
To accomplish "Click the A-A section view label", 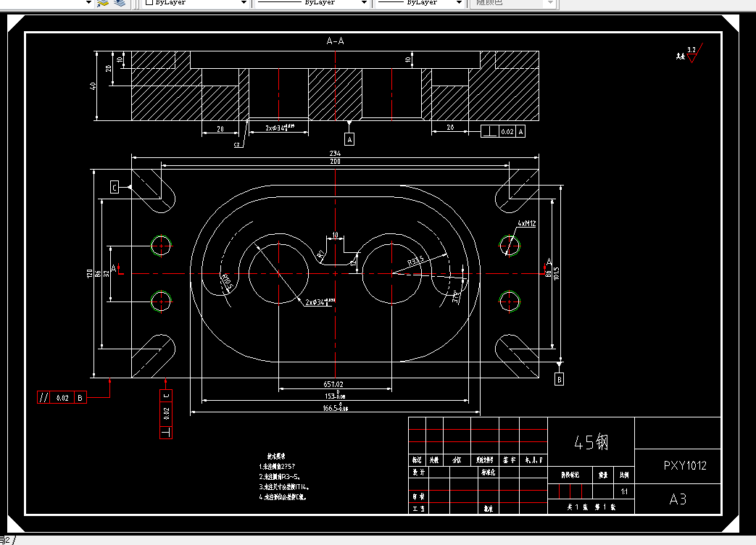I will (335, 41).
